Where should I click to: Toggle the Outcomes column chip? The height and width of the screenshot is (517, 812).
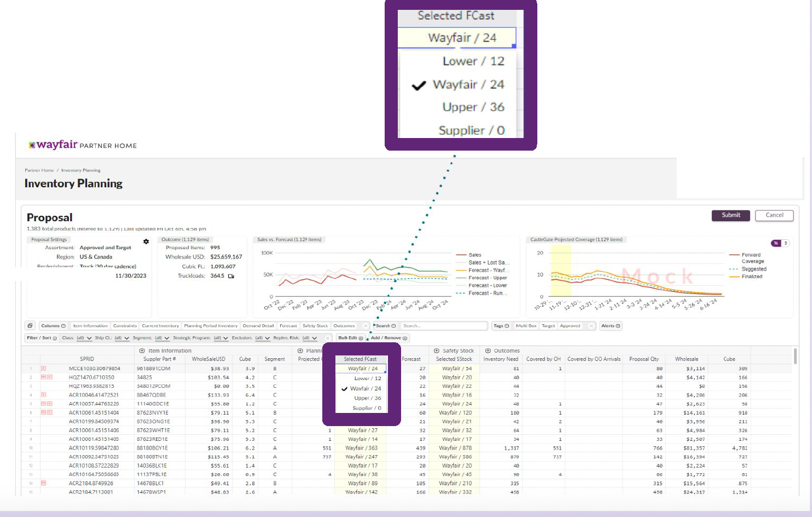tap(344, 326)
